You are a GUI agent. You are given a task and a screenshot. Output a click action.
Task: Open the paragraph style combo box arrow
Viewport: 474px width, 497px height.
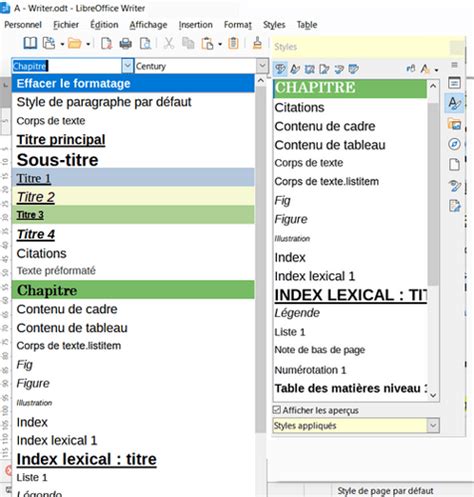pyautogui.click(x=127, y=66)
